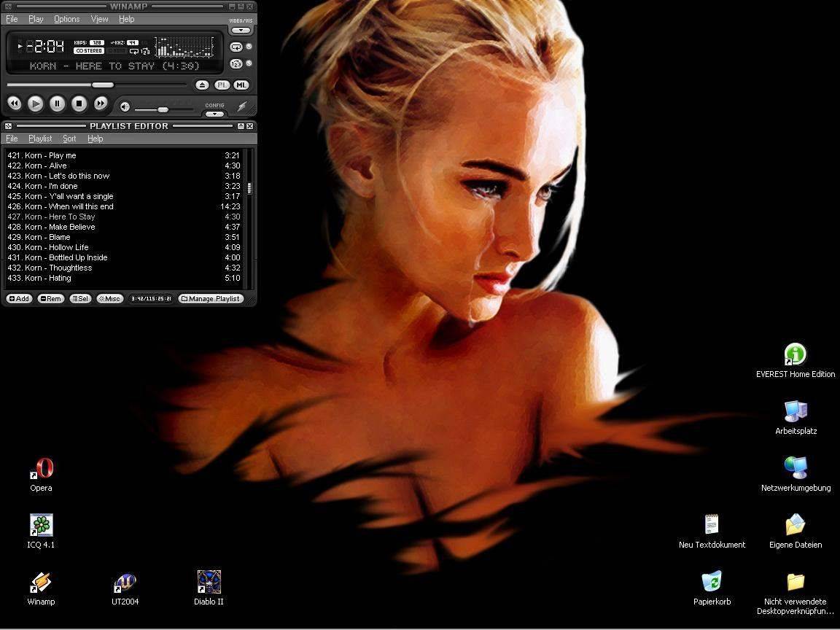Open the Playlist menu in Playlist Editor
Screen dimensions: 840x630
coord(40,139)
